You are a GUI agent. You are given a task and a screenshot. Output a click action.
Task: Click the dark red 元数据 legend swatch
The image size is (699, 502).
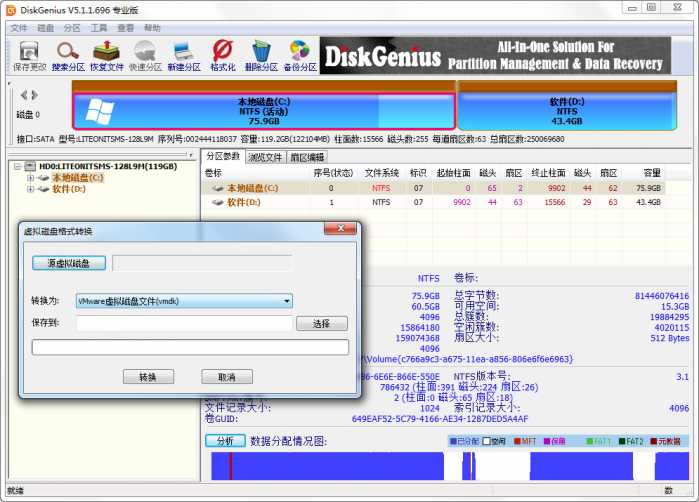point(654,441)
